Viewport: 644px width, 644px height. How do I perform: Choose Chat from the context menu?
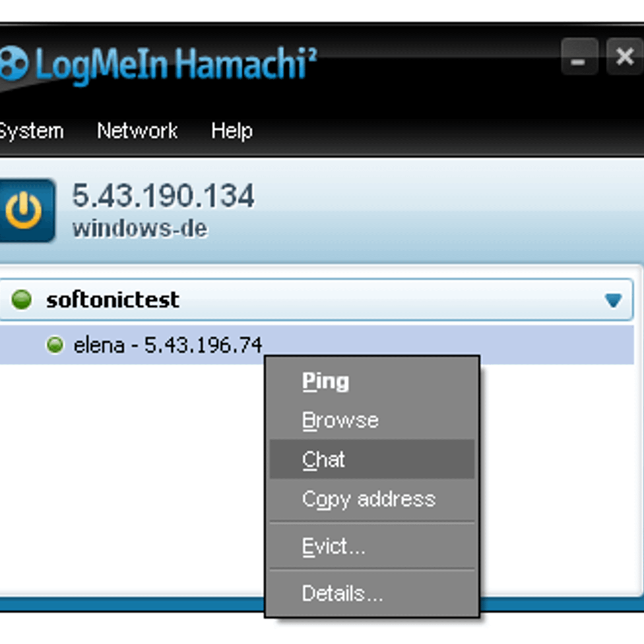(x=372, y=459)
